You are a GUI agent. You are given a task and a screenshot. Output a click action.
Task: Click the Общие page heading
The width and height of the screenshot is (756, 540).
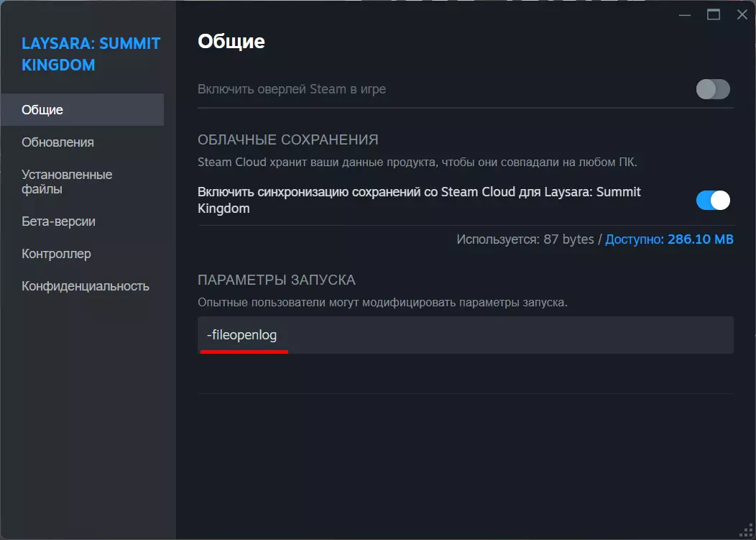[x=231, y=42]
